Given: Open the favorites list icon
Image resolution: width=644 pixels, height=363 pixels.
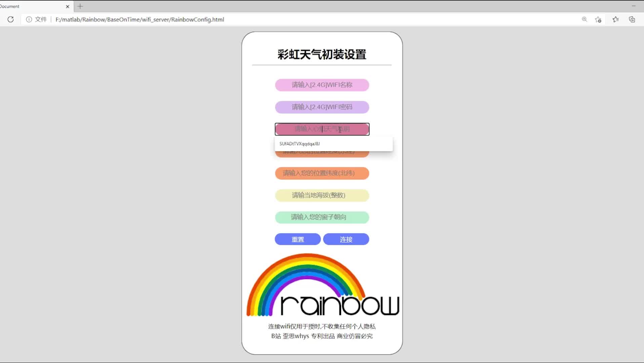Looking at the screenshot, I should pos(615,19).
